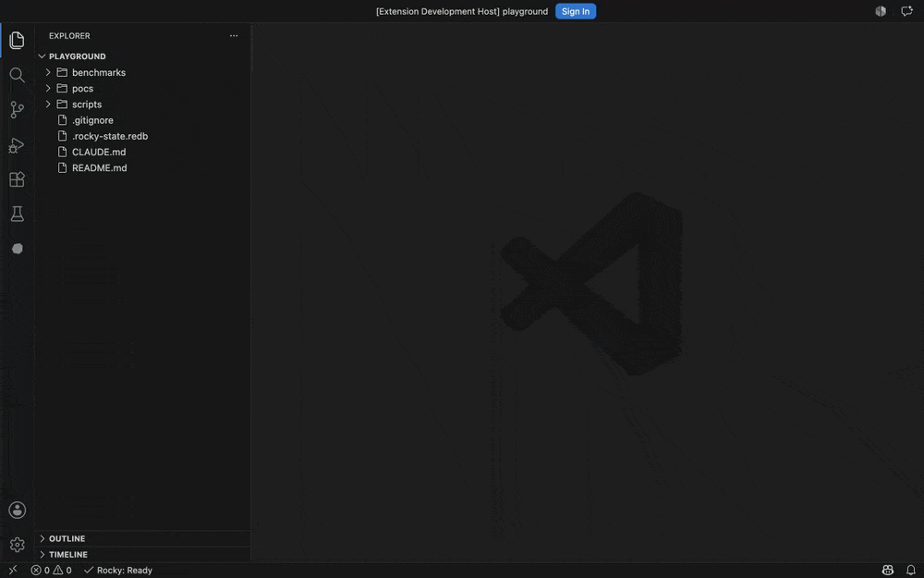This screenshot has height=578, width=924.
Task: Open warnings count in status bar
Action: click(63, 571)
